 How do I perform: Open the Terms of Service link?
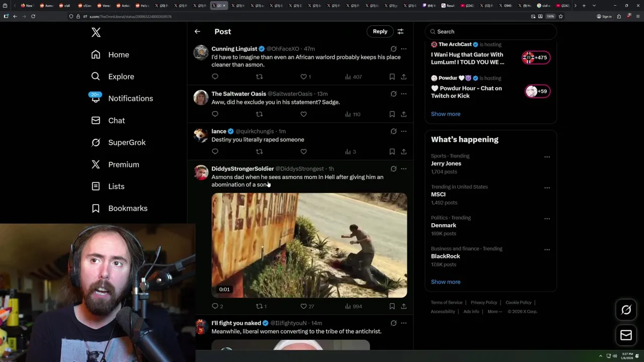[446, 303]
